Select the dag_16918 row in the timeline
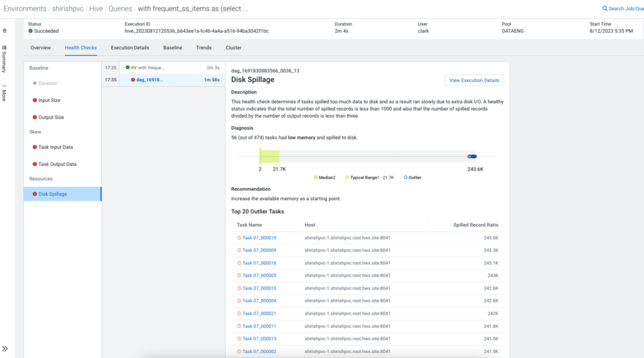 [150, 80]
